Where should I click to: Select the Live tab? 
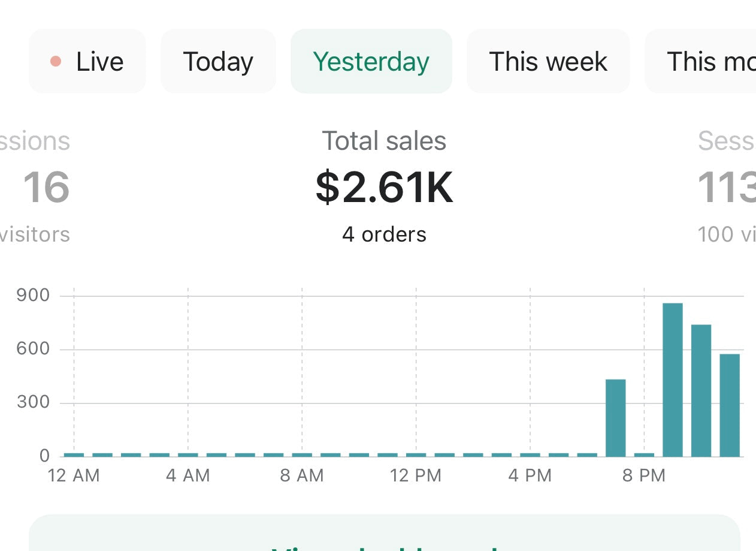coord(87,61)
